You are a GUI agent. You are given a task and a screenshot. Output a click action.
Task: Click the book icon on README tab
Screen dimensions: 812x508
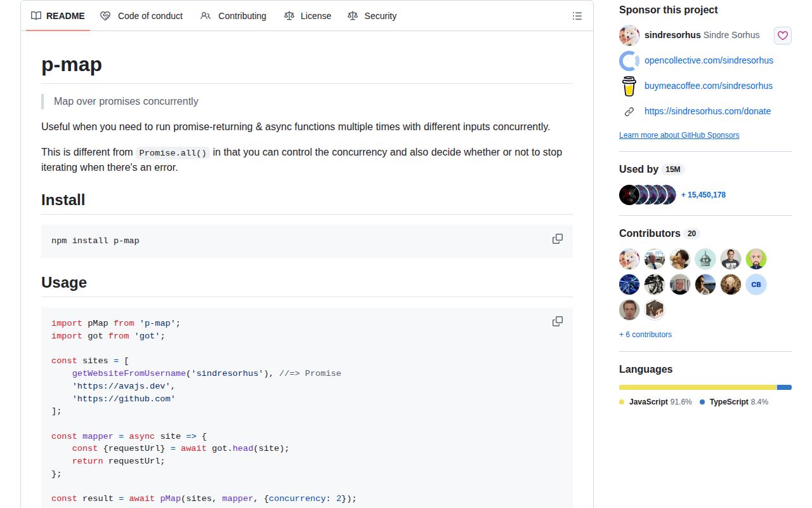[x=36, y=16]
